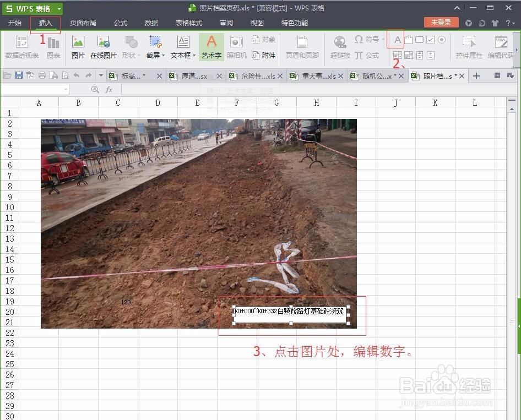The width and height of the screenshot is (521, 420).
Task: Select the scroll bar form control
Action: point(431,55)
